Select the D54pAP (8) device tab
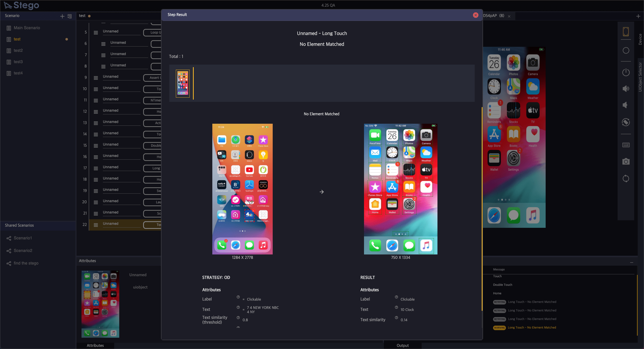 494,16
